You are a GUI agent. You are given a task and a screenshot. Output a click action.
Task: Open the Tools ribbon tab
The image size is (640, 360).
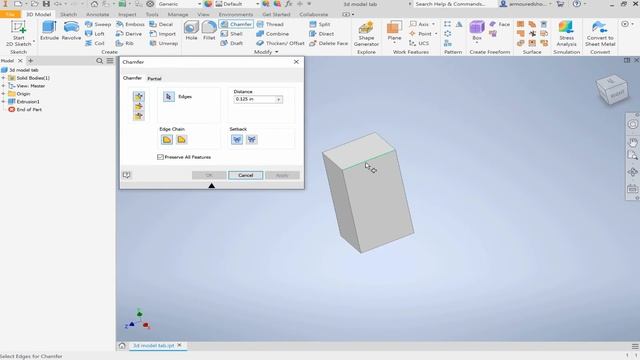(152, 14)
